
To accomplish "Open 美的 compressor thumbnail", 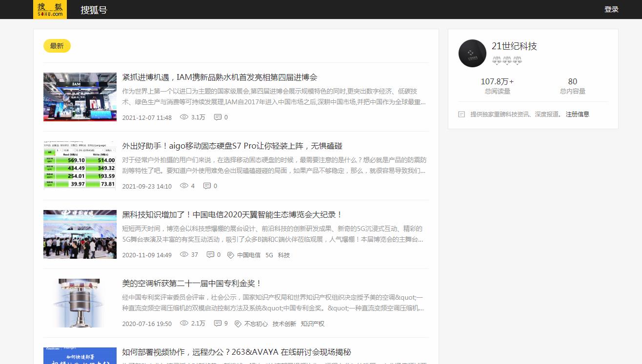I will click(x=80, y=303).
